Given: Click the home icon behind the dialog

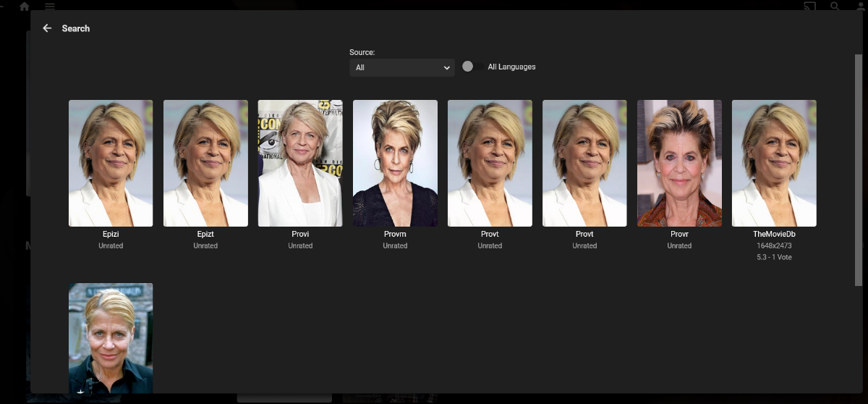Looking at the screenshot, I should [x=25, y=6].
